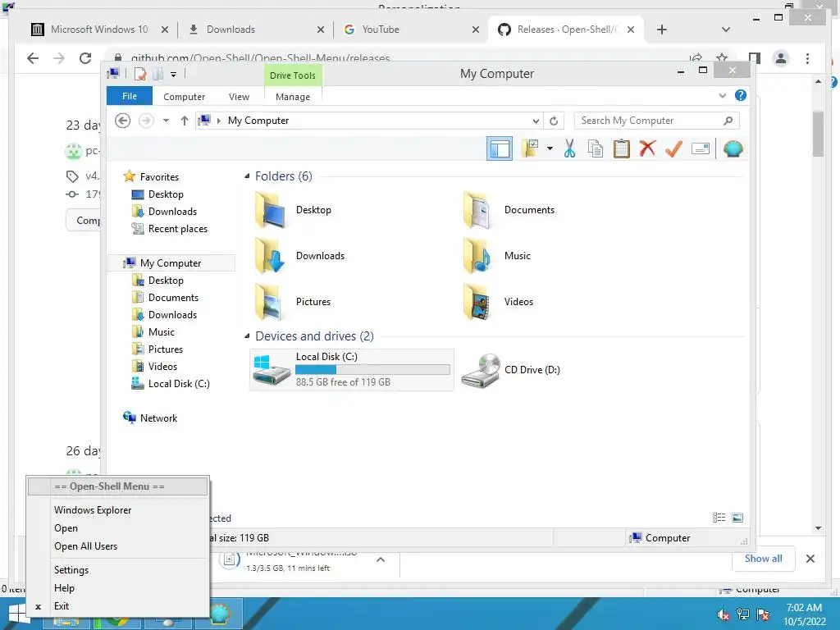This screenshot has height=630, width=840.
Task: Click the scissors Cut icon
Action: click(569, 148)
